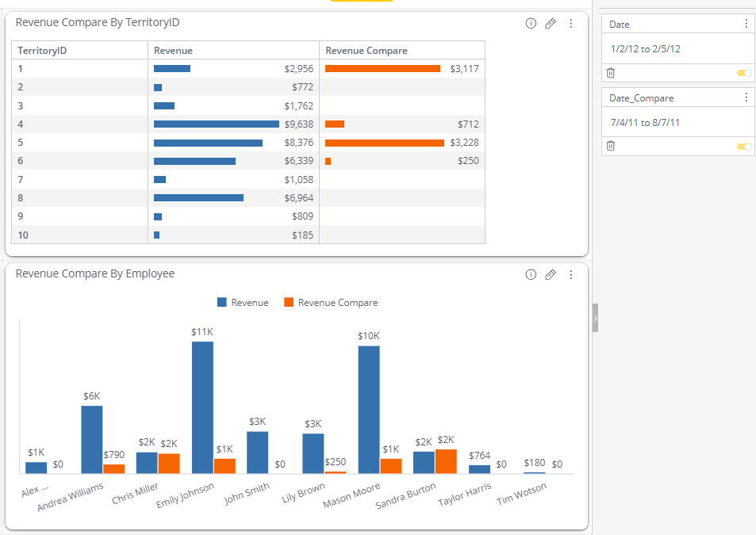Click the Territory 4 revenue bar
This screenshot has height=535, width=756.
click(x=216, y=124)
